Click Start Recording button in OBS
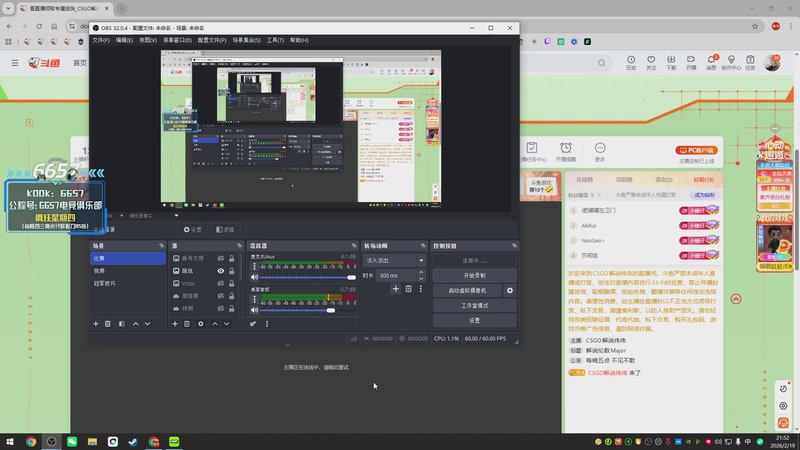This screenshot has height=450, width=800. click(474, 276)
